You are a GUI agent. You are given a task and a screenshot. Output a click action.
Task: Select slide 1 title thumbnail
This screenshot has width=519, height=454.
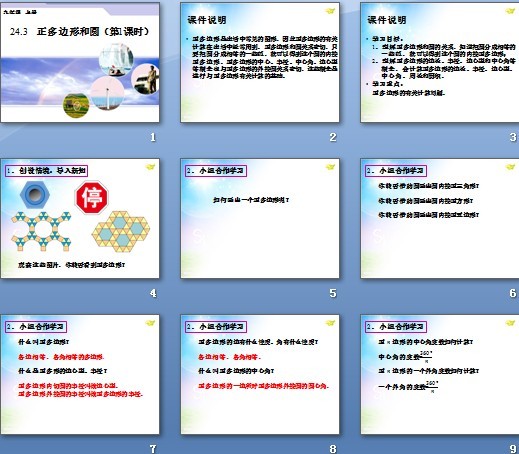tap(80, 63)
